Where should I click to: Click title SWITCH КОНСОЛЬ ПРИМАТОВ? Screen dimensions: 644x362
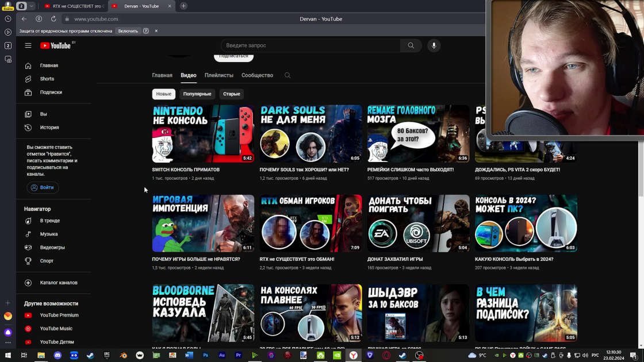pyautogui.click(x=186, y=170)
